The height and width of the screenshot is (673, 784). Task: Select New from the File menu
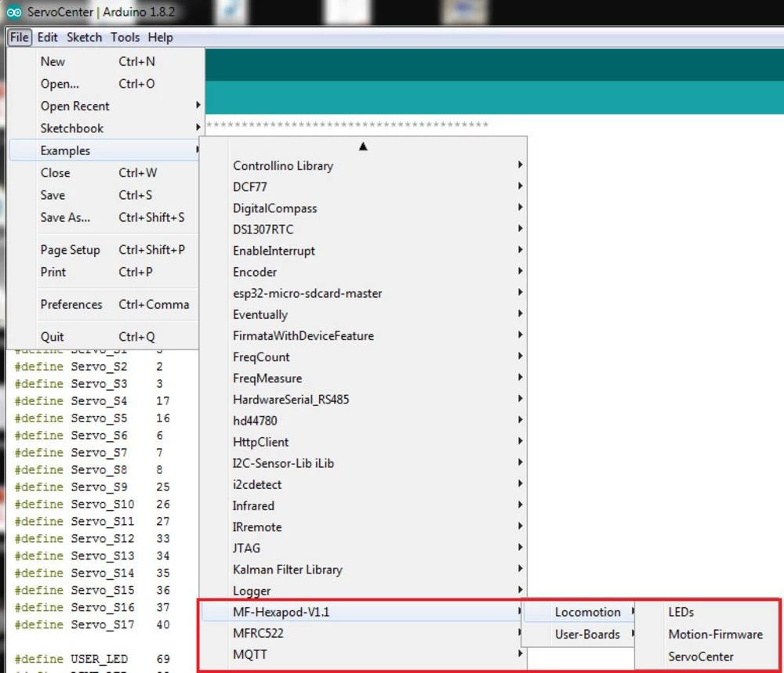[53, 61]
